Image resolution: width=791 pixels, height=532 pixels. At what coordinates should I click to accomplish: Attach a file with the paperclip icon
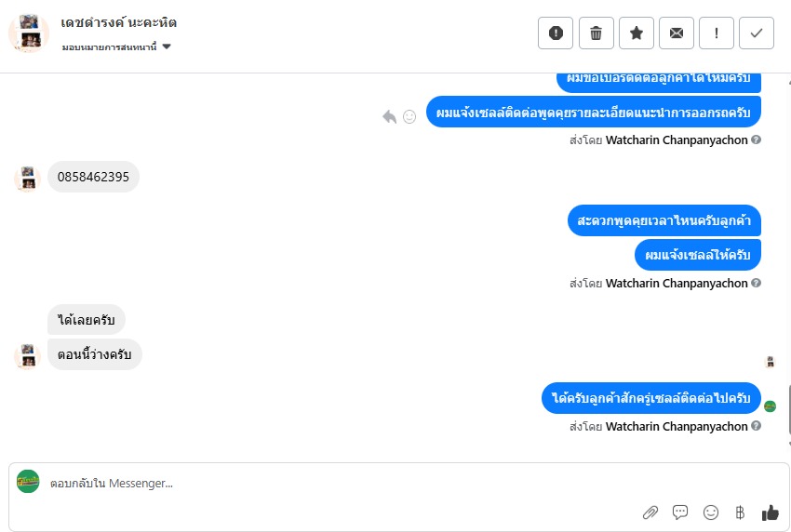[x=650, y=512]
